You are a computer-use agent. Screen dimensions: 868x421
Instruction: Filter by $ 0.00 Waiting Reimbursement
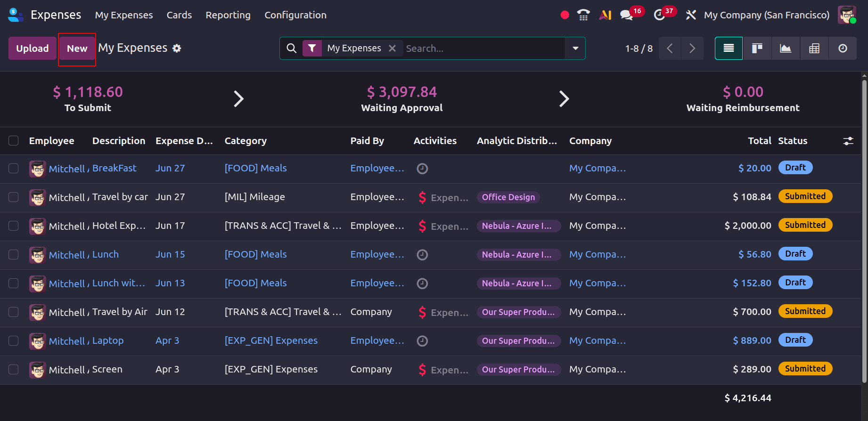click(x=743, y=99)
